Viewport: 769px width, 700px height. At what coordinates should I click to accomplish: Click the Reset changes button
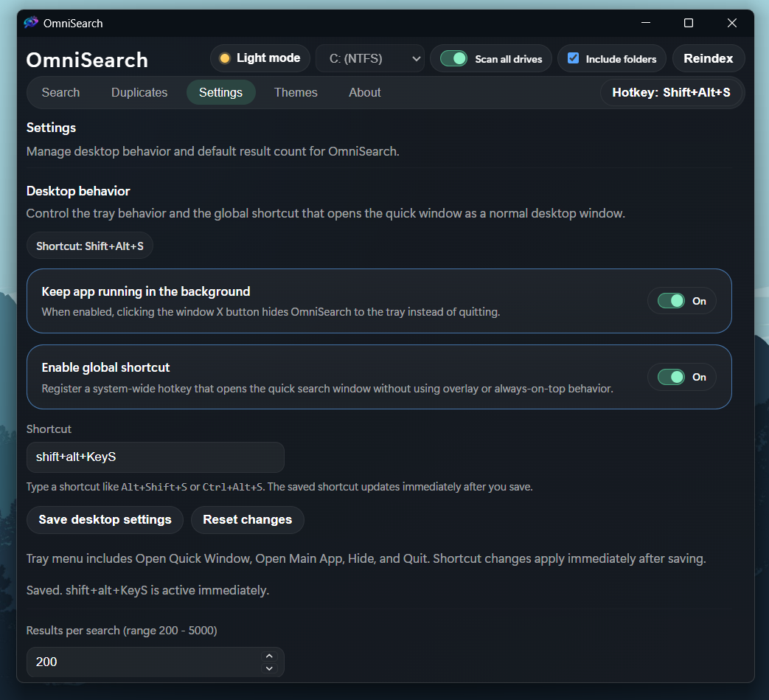247,519
